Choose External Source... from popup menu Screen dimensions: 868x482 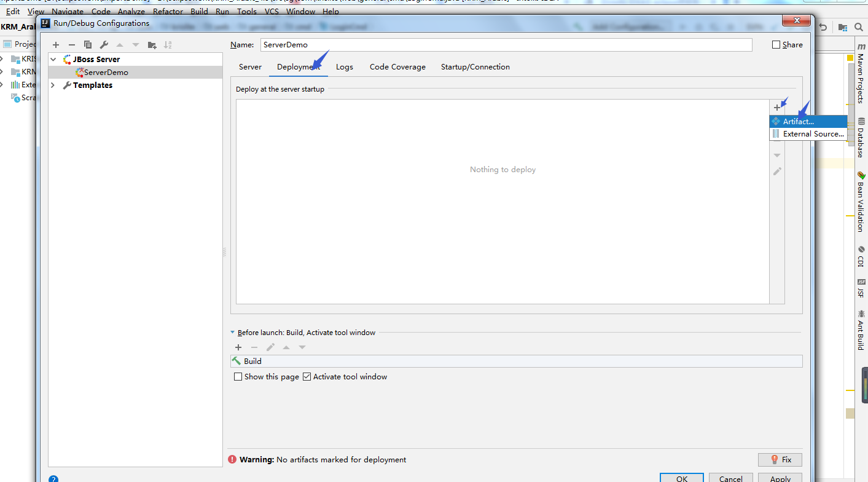808,134
